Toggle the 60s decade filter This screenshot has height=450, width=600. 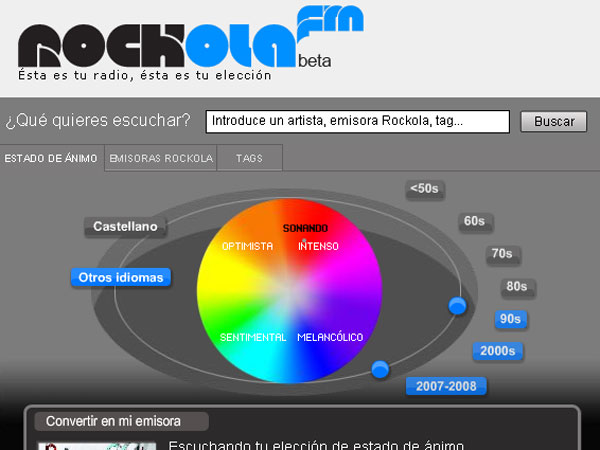[x=476, y=222]
